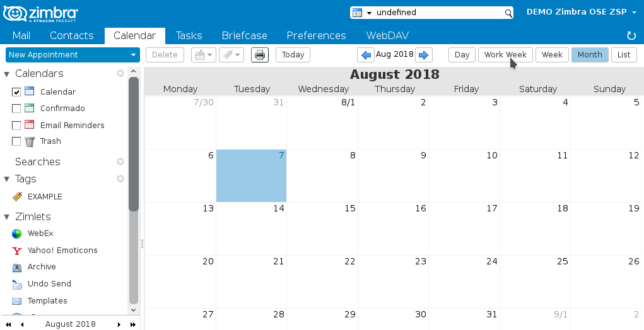Click the 'August 2018' mini calendar label
Viewport: 644px width, 330px height.
[x=70, y=324]
